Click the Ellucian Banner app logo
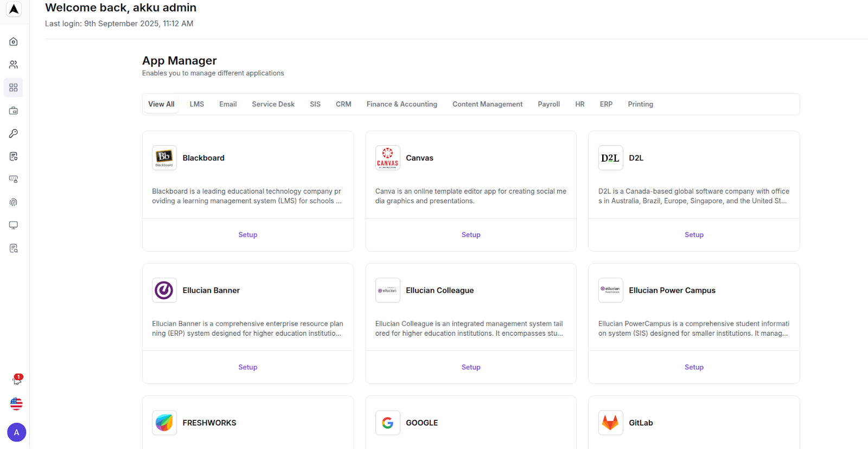This screenshot has height=449, width=868. coord(164,290)
